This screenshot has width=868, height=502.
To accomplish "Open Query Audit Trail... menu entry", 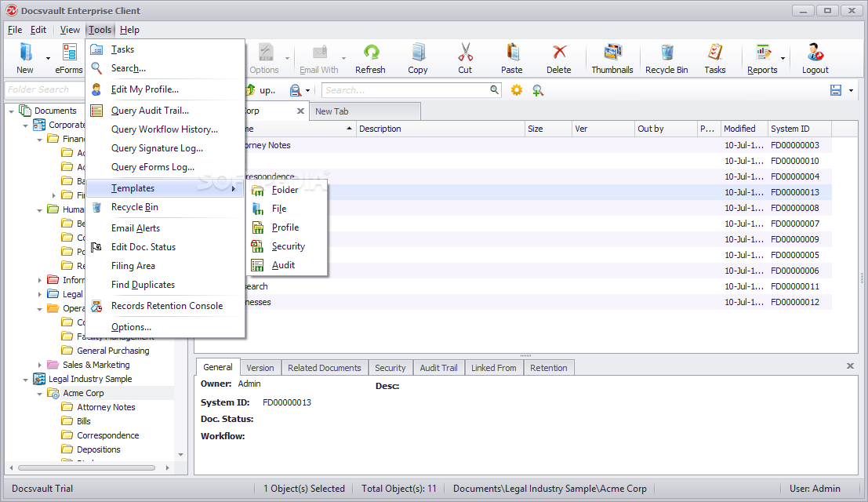I will [165, 110].
